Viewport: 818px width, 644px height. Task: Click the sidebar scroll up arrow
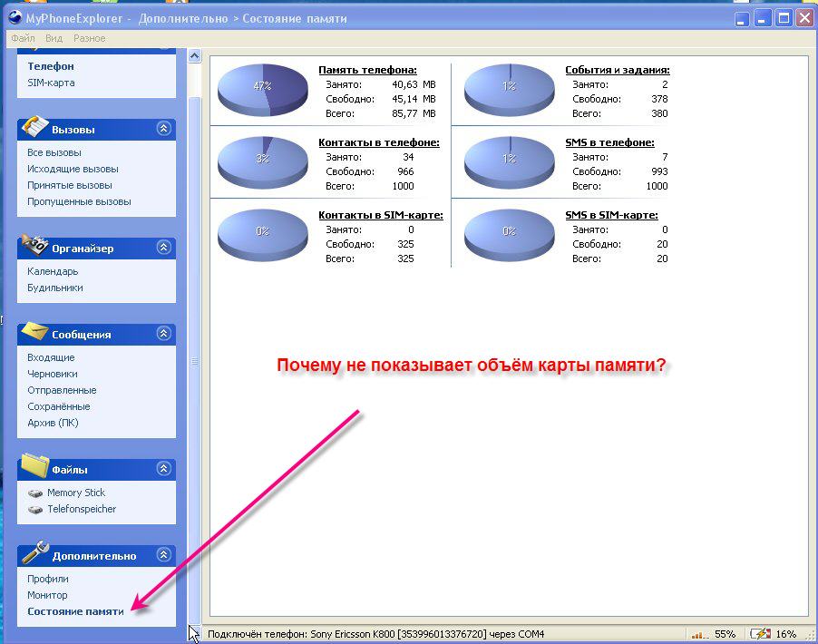click(194, 56)
